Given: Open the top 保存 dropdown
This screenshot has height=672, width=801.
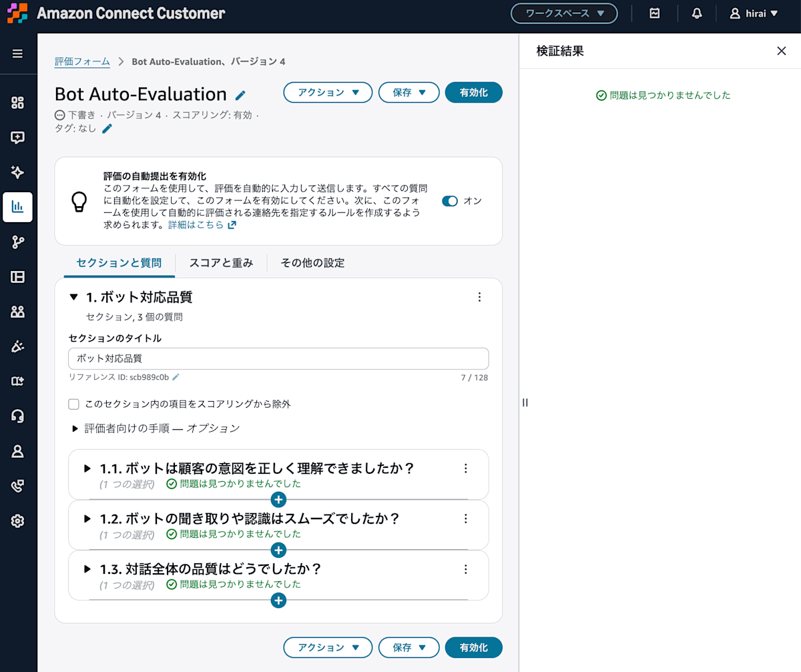Looking at the screenshot, I should coord(409,93).
